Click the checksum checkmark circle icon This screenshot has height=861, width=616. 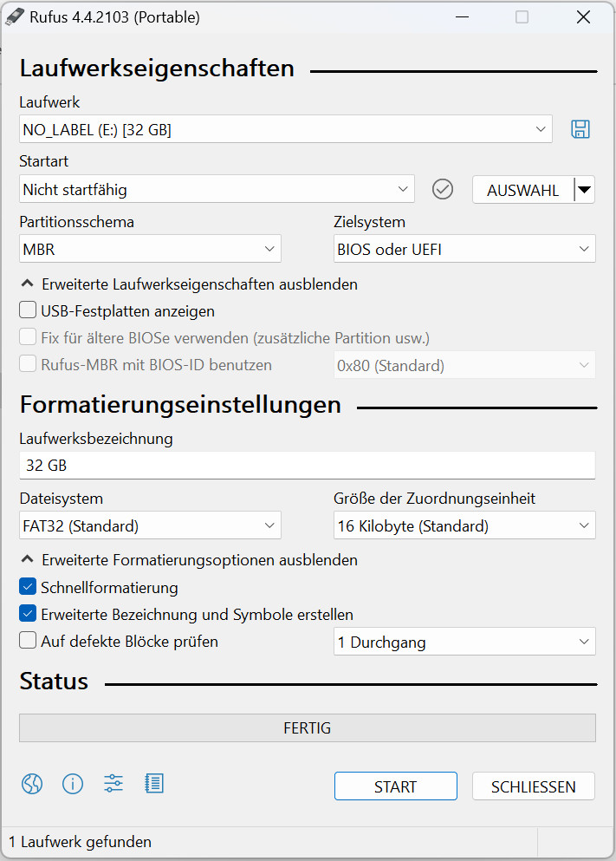coord(442,189)
